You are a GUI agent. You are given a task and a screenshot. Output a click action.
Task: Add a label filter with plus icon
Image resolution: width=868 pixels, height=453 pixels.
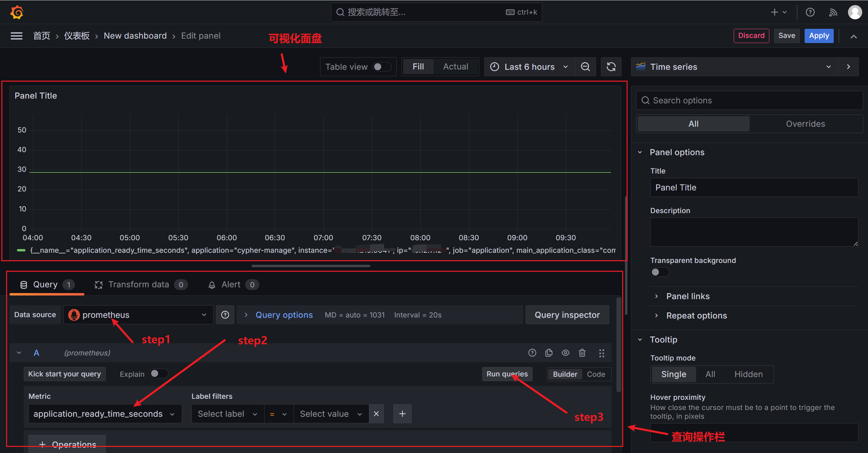402,414
